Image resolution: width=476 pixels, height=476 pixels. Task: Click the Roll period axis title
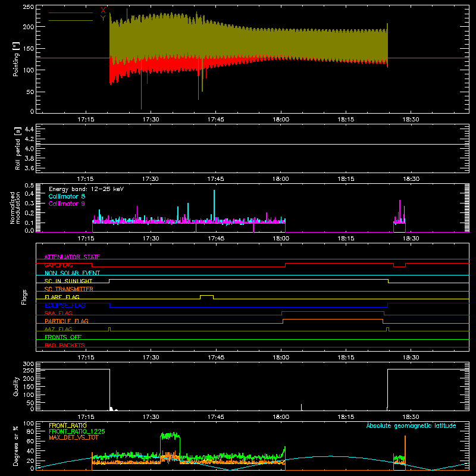(18, 148)
